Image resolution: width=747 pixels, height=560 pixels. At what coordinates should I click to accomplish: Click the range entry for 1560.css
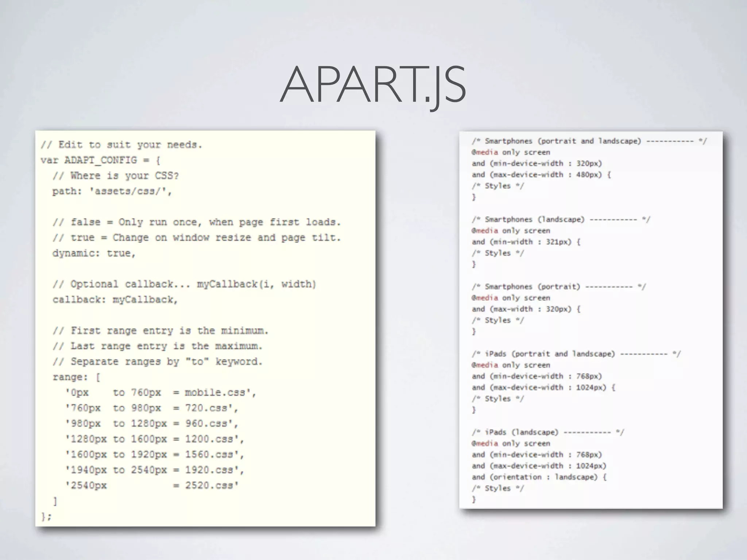[x=155, y=455]
